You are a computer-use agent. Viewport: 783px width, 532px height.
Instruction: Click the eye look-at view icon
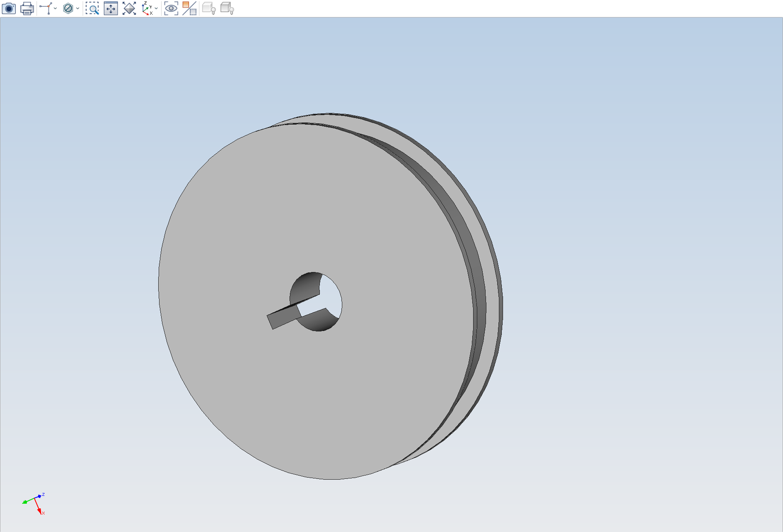click(171, 8)
